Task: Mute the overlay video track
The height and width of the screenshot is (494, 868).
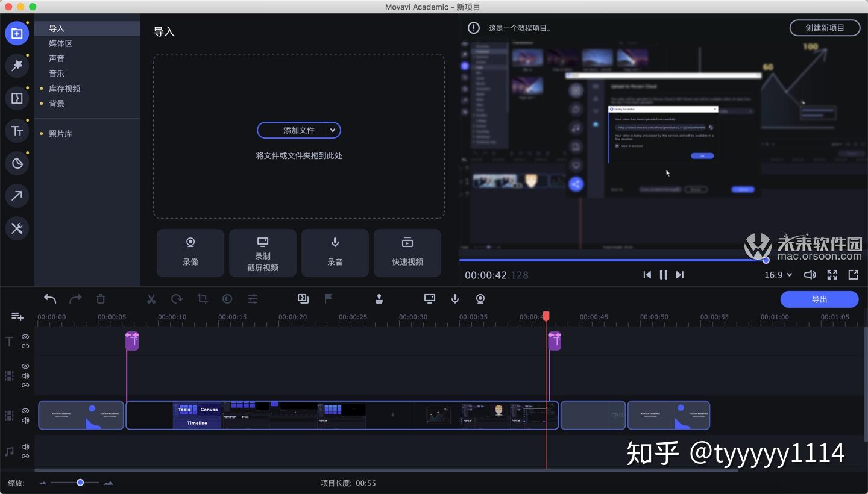Action: [25, 375]
